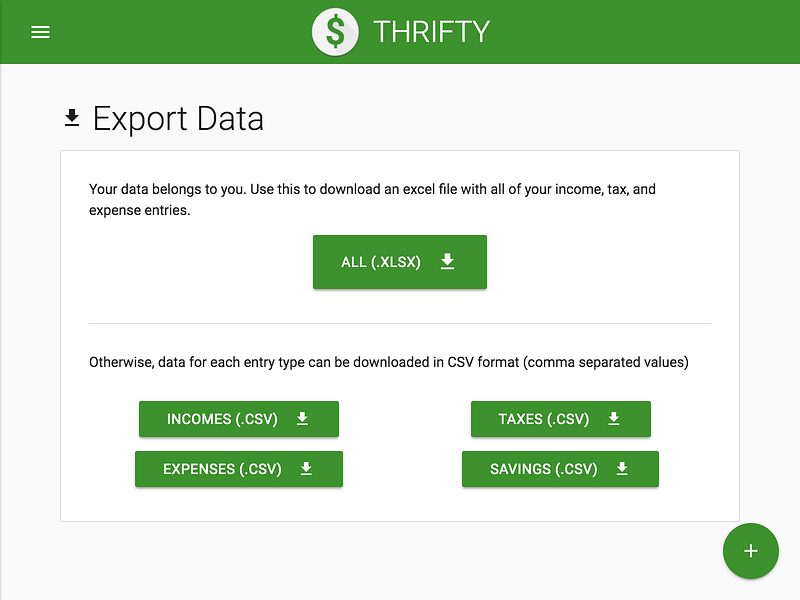The image size is (800, 600).
Task: Download all data as XLSX
Action: point(400,261)
